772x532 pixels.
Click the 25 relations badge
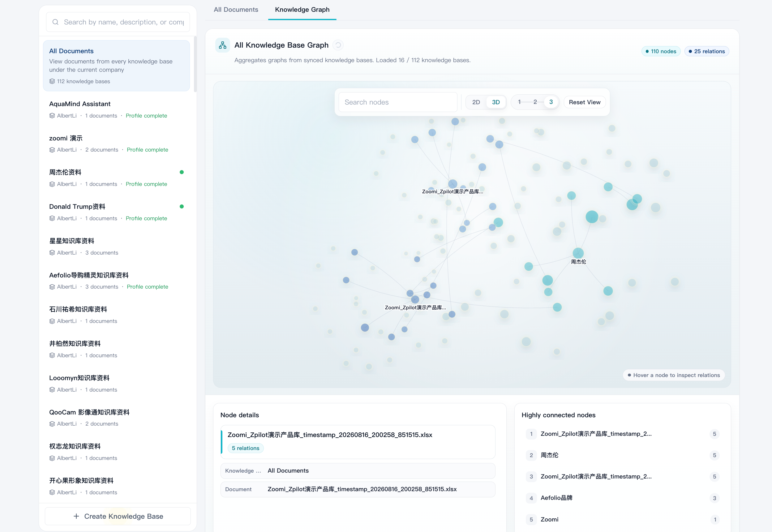[x=707, y=51]
